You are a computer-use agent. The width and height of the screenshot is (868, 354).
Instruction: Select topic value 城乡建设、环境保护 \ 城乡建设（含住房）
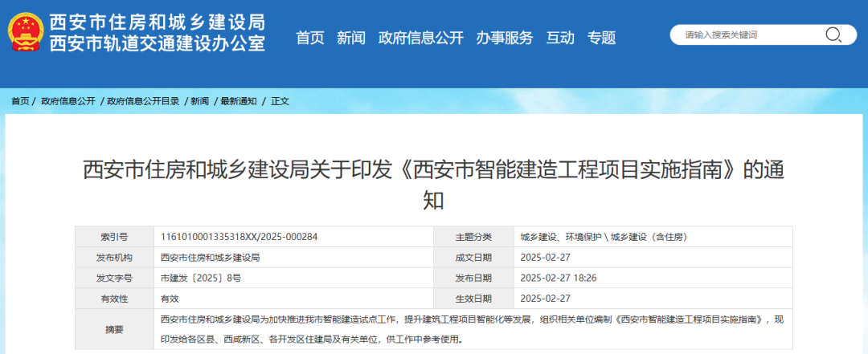click(x=604, y=237)
